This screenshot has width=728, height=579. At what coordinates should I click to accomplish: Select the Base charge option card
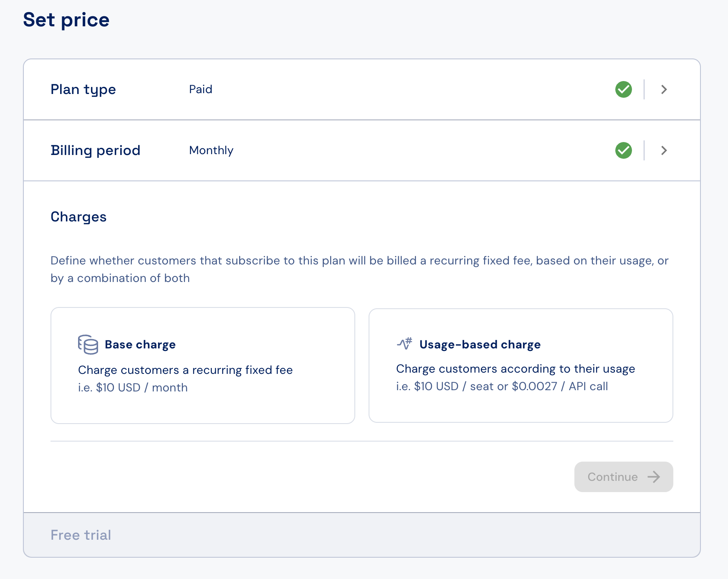[203, 366]
